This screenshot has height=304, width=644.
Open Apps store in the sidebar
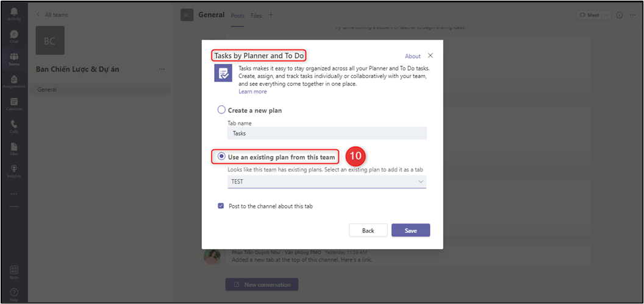point(14,272)
